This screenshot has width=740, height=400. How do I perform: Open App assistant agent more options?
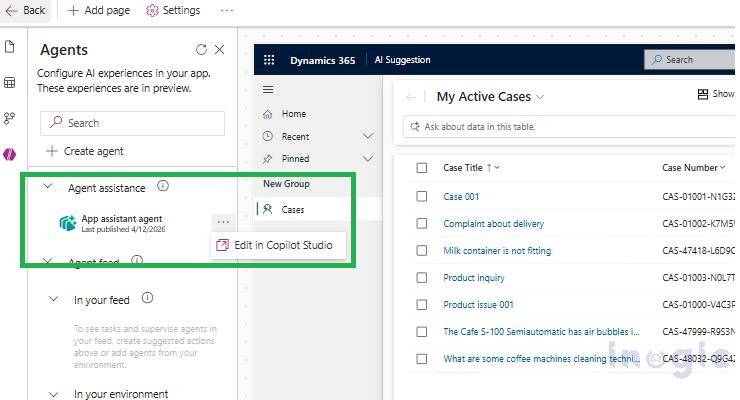(223, 222)
